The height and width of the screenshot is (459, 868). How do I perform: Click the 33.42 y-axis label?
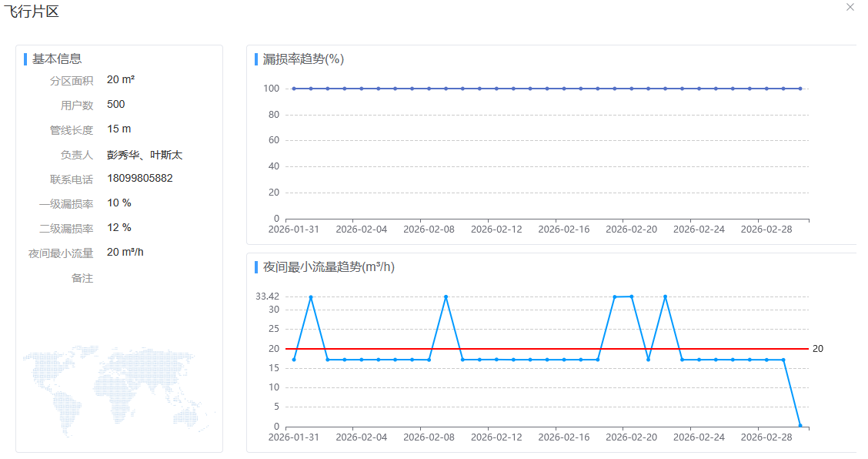267,297
